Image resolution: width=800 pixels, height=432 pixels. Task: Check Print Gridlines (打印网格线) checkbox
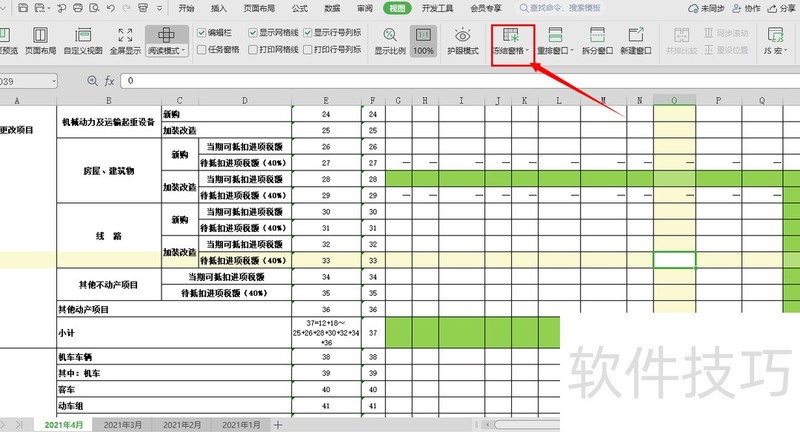(253, 49)
